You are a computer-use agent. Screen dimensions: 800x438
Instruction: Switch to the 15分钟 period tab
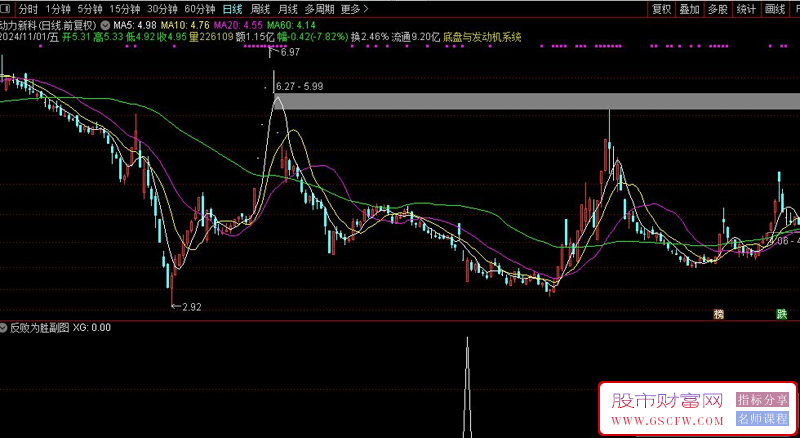click(125, 9)
